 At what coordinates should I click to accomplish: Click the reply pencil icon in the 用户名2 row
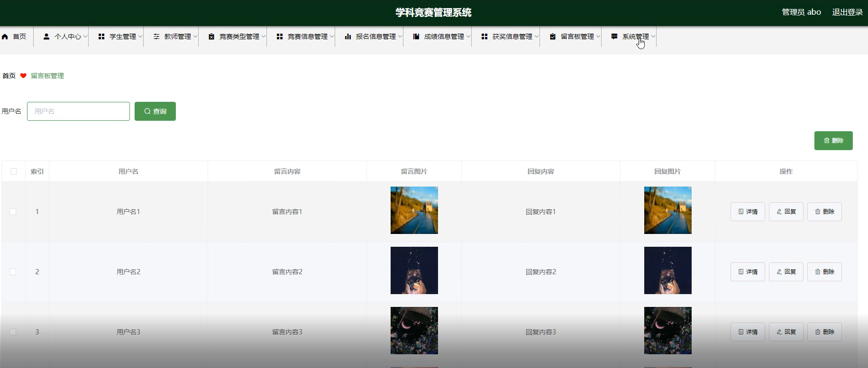click(779, 272)
